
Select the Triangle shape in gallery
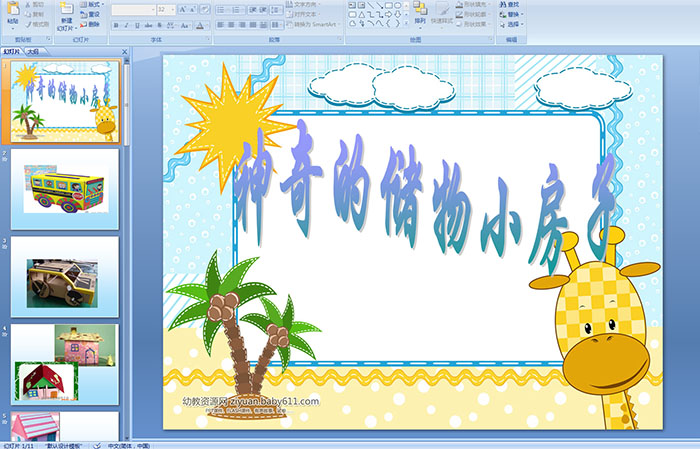[362, 15]
